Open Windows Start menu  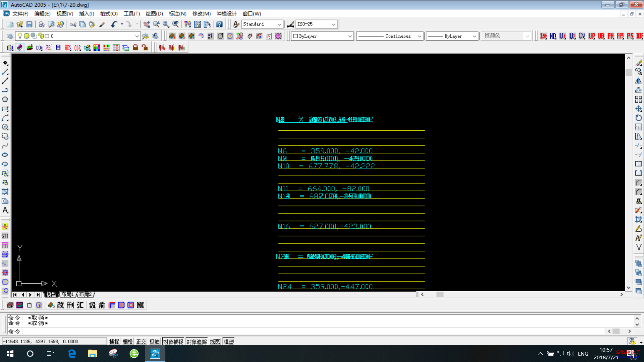pyautogui.click(x=10, y=354)
